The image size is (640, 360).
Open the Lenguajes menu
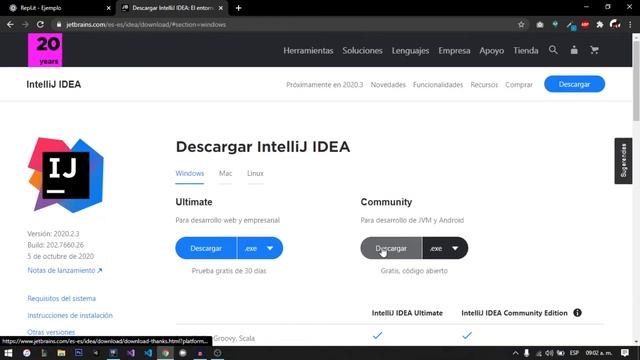[410, 51]
